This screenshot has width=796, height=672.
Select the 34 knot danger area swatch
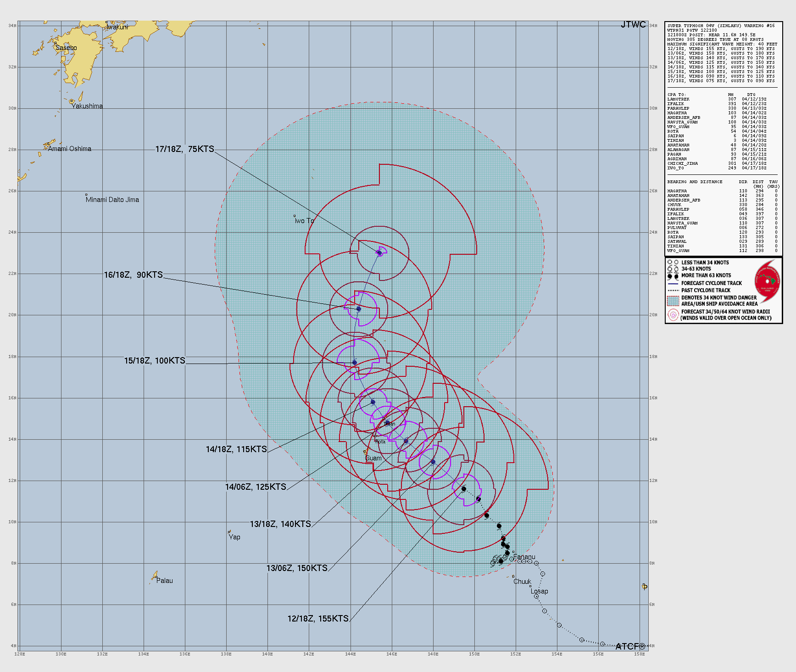[673, 301]
